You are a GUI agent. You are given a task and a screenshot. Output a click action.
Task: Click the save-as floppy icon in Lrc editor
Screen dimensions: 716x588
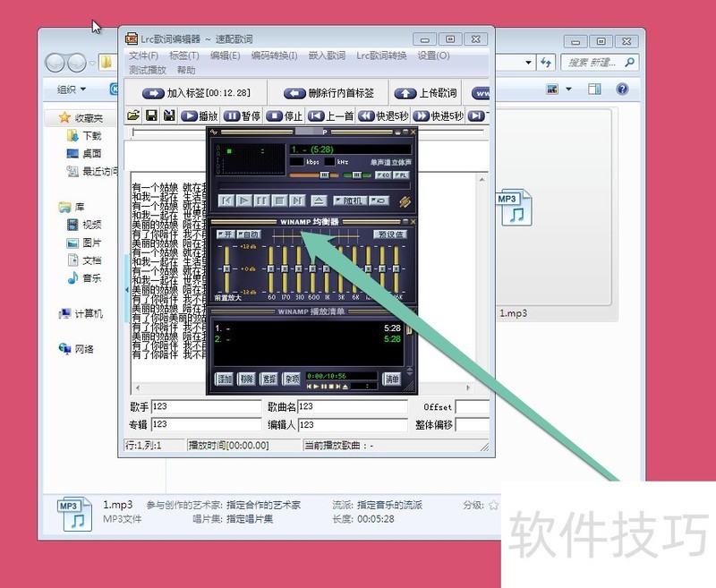(169, 115)
